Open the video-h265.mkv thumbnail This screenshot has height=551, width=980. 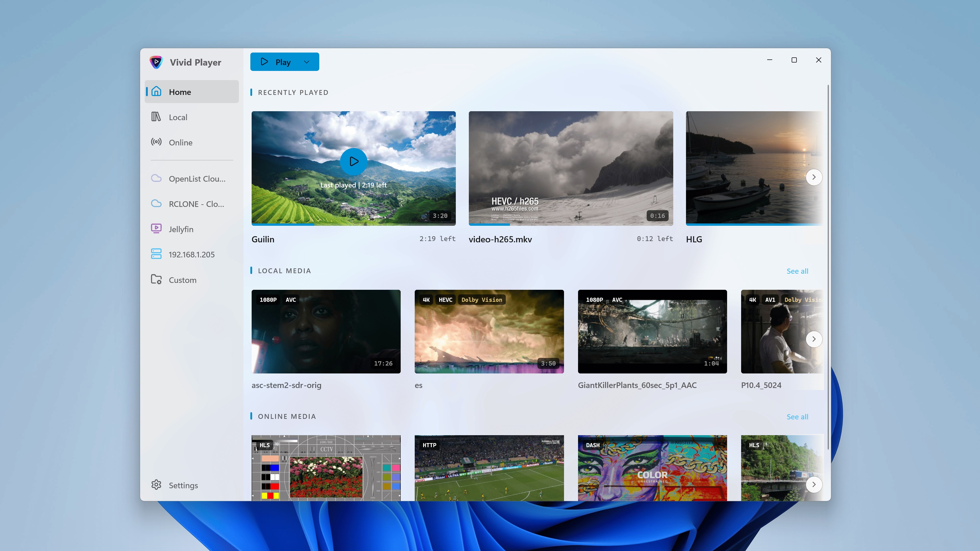pos(571,168)
